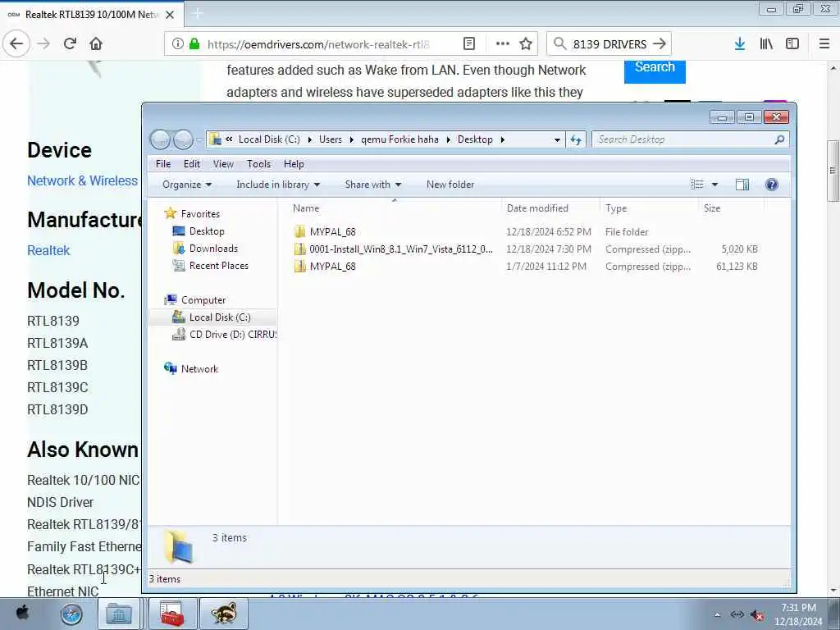Image resolution: width=840 pixels, height=630 pixels.
Task: Click the Explorer Back navigation button
Action: coord(160,139)
